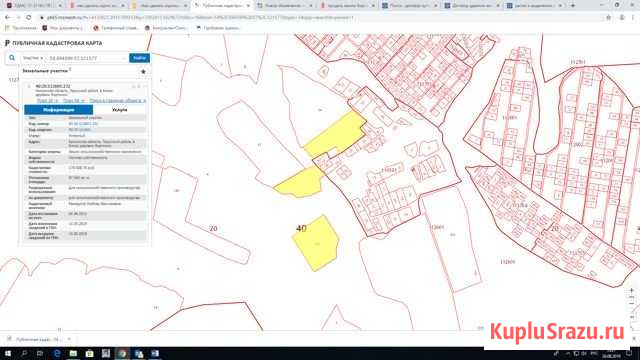Expand the cadastral quarter link in info table
This screenshot has height=360, width=640.
point(80,129)
